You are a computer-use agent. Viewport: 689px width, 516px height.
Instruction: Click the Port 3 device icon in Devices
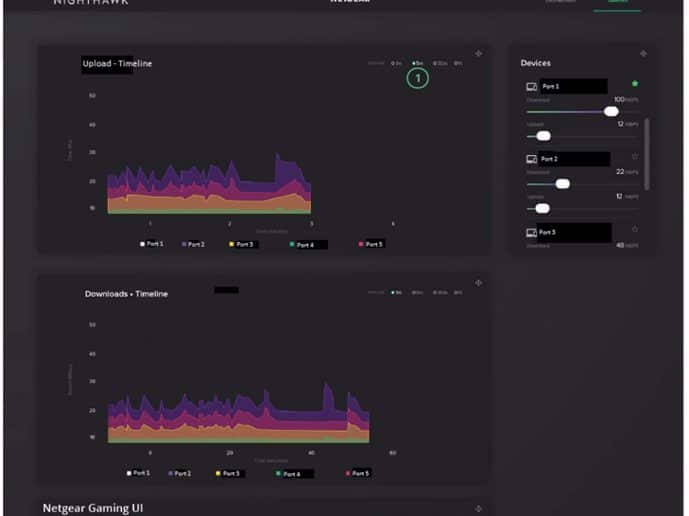(x=532, y=233)
